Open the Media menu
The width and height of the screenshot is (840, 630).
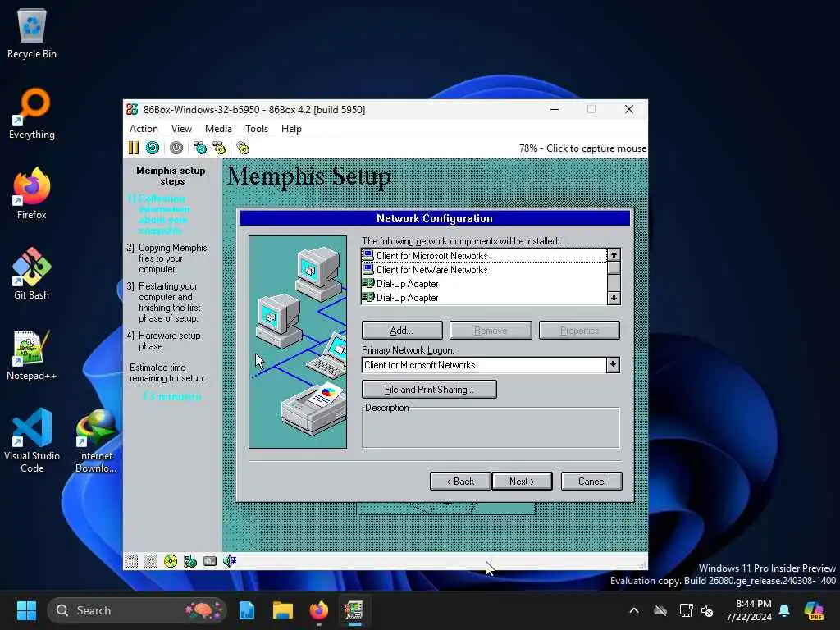tap(218, 129)
